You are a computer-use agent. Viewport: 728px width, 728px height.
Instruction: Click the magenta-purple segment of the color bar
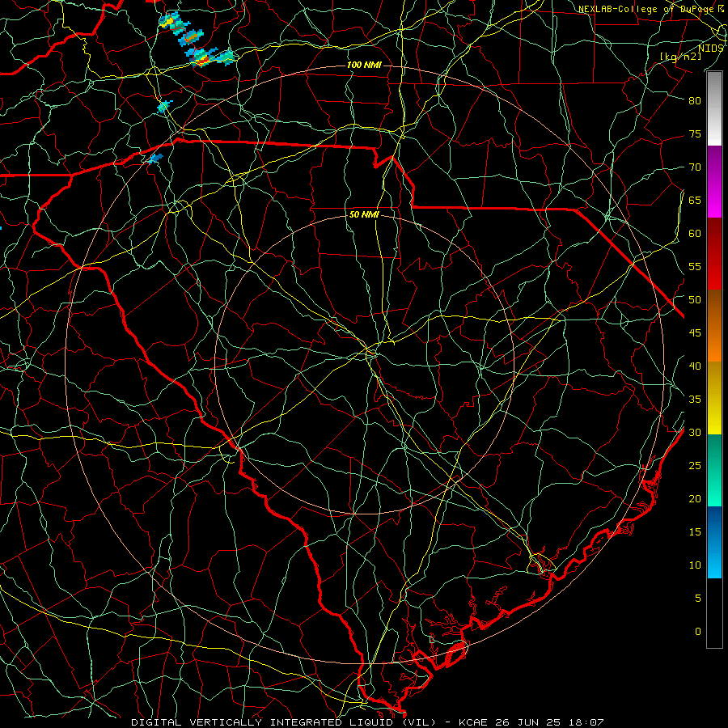click(714, 181)
